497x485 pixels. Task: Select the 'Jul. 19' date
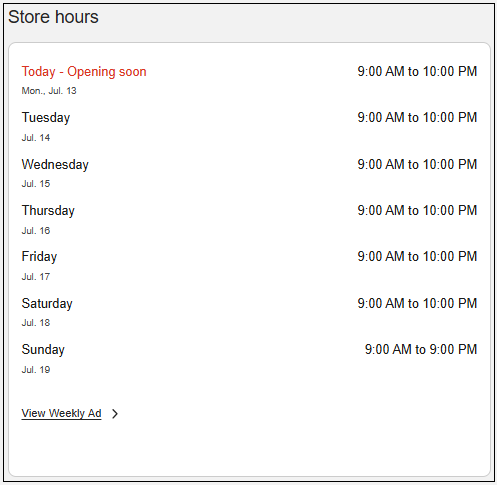[36, 370]
